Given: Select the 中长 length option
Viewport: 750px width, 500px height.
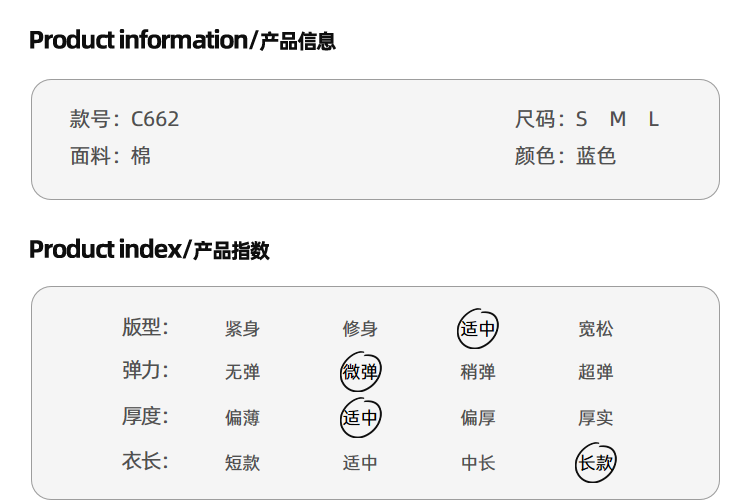Looking at the screenshot, I should coord(478,463).
